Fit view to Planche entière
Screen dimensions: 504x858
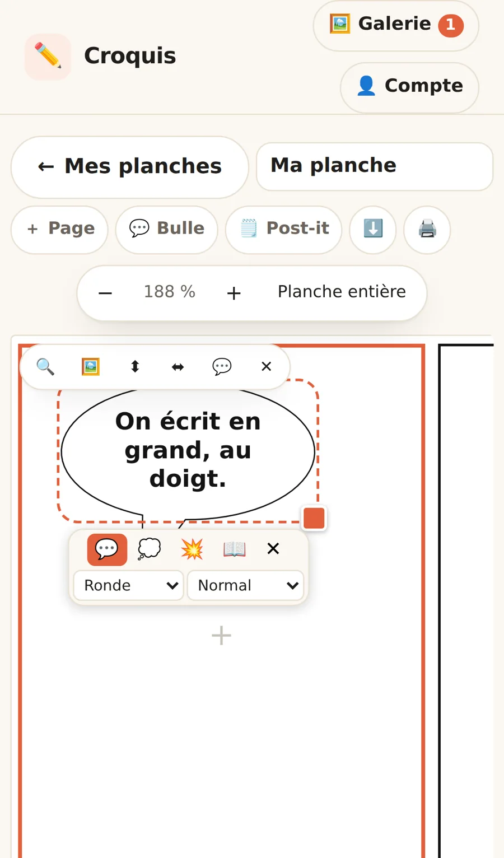(x=342, y=292)
